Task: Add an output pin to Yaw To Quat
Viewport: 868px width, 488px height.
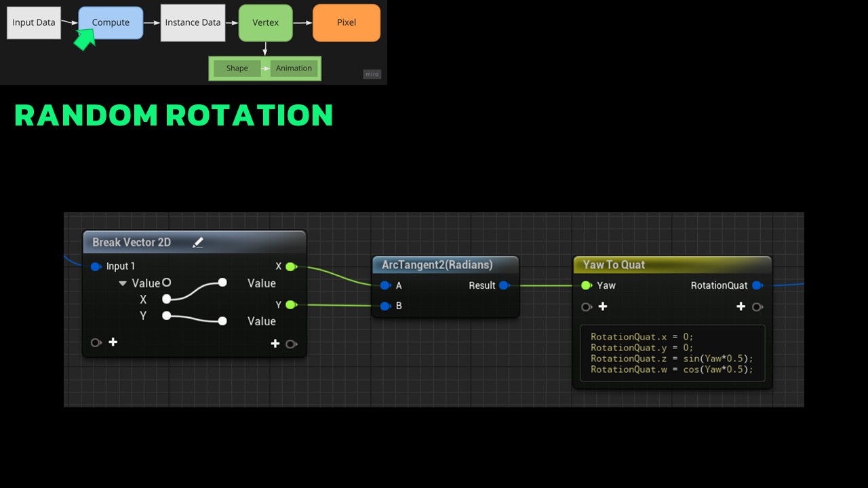Action: (741, 307)
